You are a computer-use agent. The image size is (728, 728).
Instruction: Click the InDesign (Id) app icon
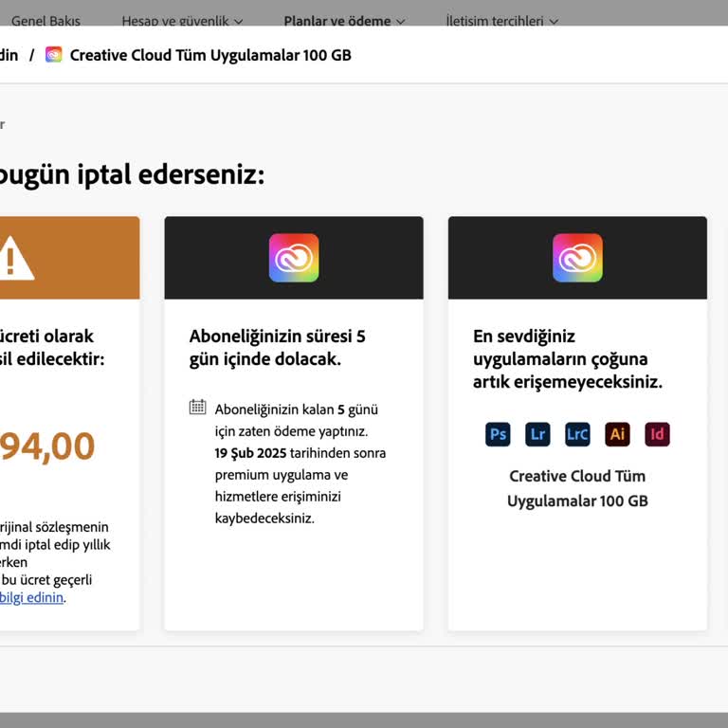(x=657, y=434)
